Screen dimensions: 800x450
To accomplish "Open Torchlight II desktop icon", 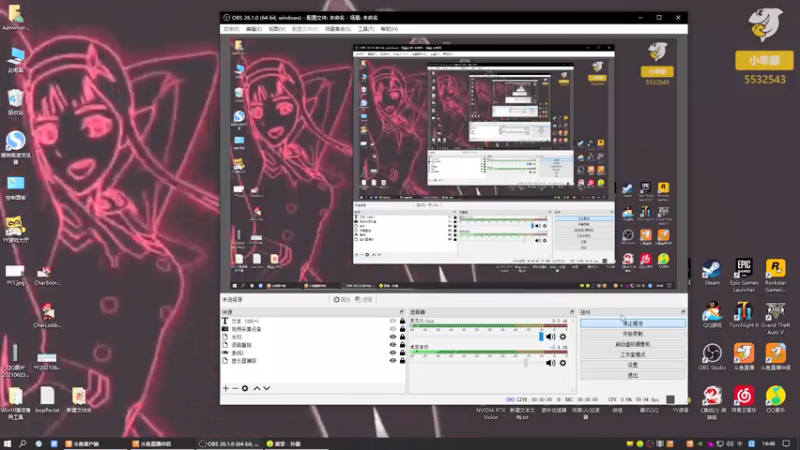I will pos(744,315).
